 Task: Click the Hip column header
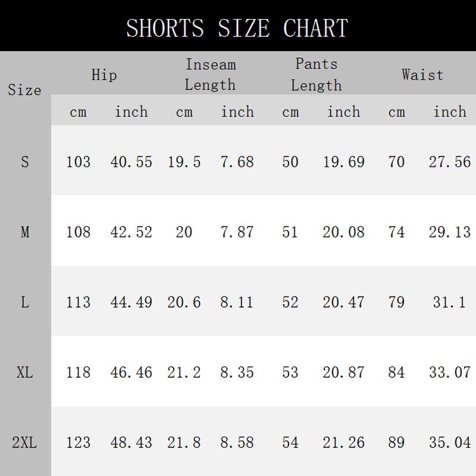[x=104, y=75]
